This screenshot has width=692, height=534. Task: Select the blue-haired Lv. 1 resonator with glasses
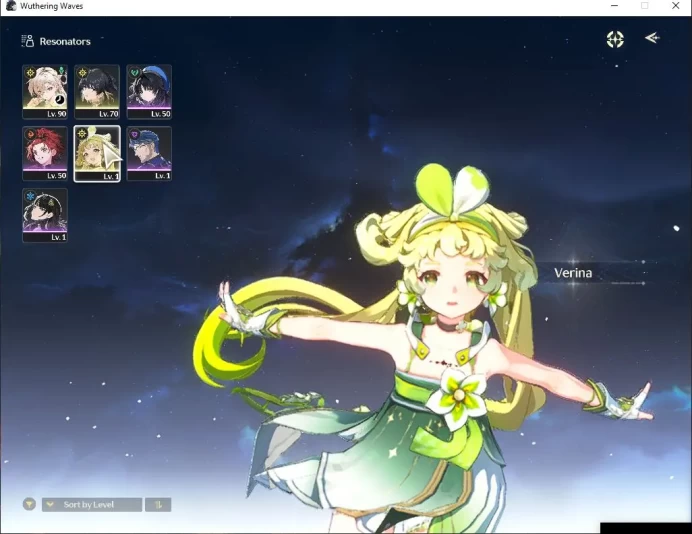[149, 154]
